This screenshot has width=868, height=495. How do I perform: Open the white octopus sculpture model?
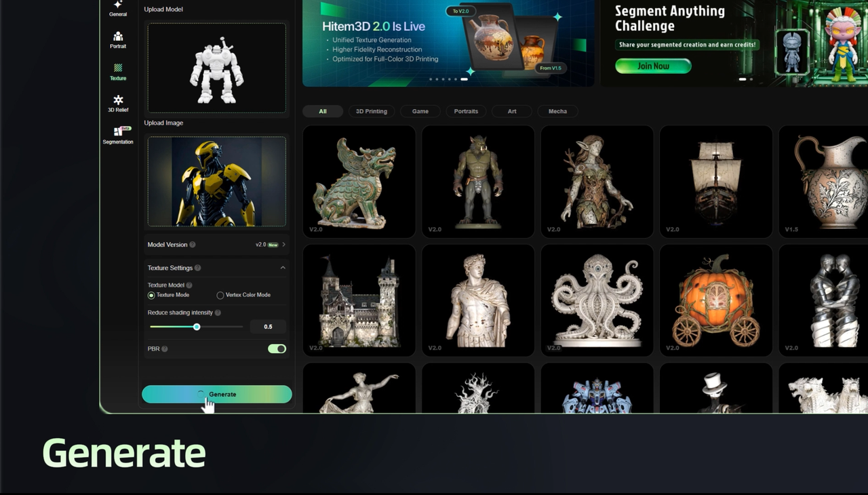pos(597,300)
